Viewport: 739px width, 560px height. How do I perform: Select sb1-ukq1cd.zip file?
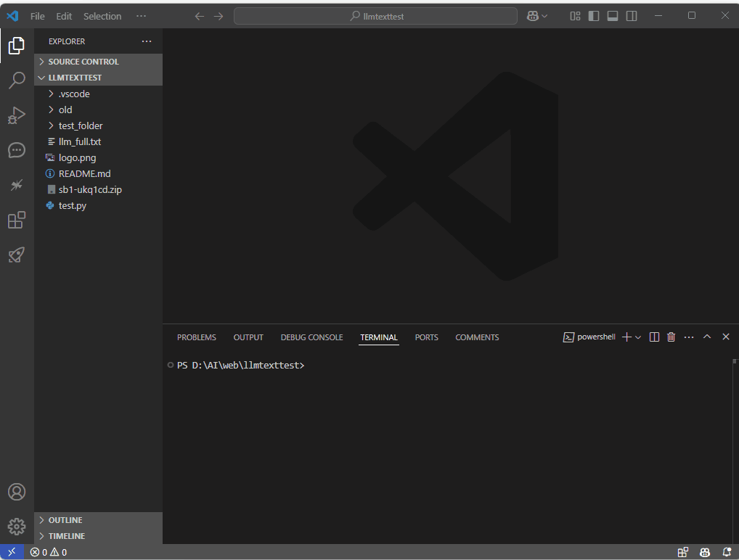pos(98,190)
